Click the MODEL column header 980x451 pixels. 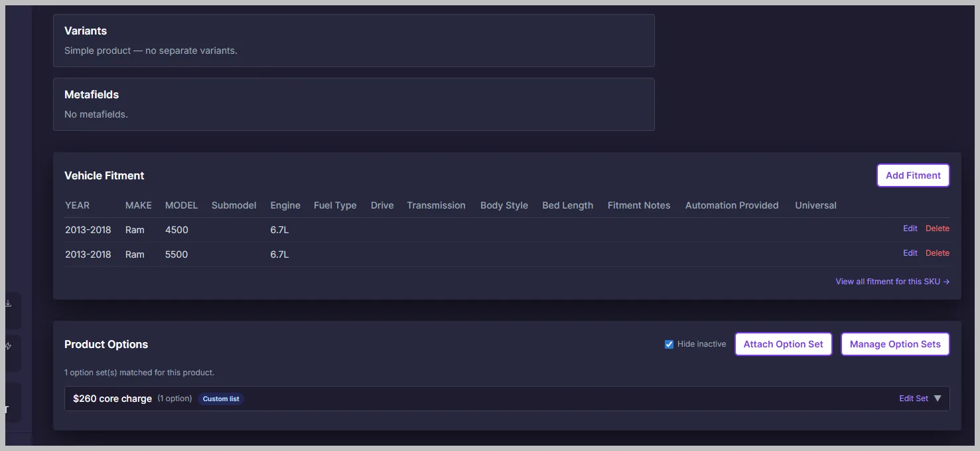pos(181,205)
